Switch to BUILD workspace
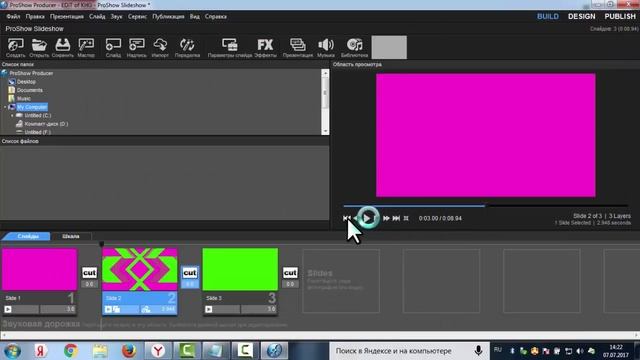The width and height of the screenshot is (640, 360). [548, 16]
